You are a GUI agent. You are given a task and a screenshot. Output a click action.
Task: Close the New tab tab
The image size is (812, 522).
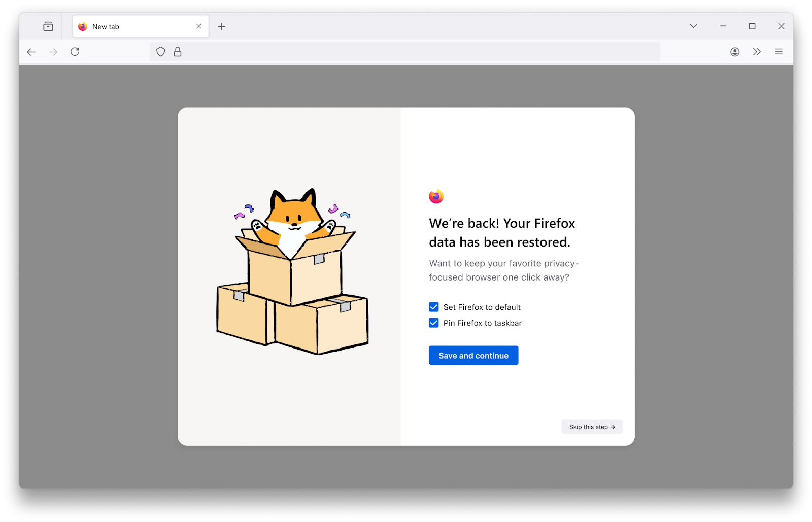click(198, 26)
